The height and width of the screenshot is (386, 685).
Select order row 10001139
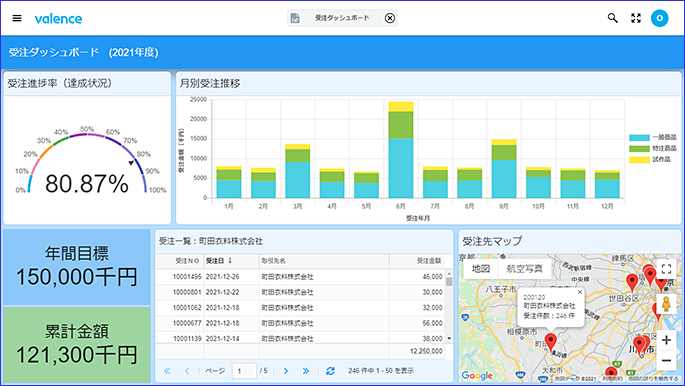point(300,338)
